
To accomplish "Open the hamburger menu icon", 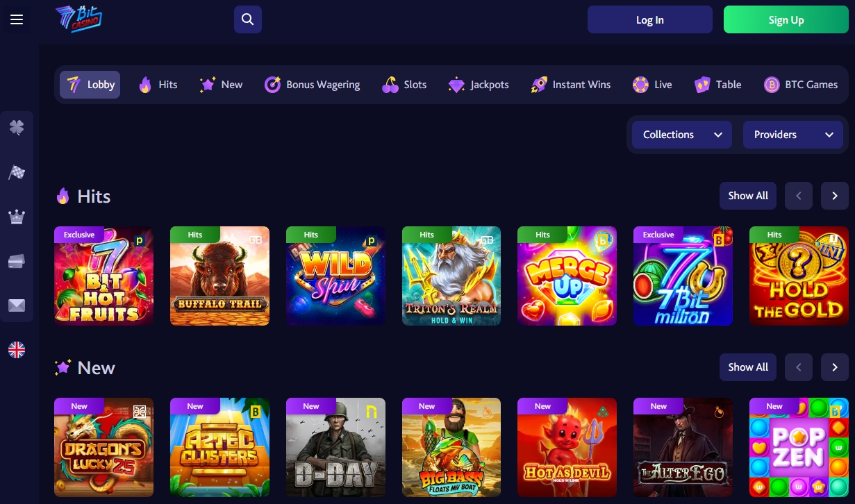I will coord(17,19).
